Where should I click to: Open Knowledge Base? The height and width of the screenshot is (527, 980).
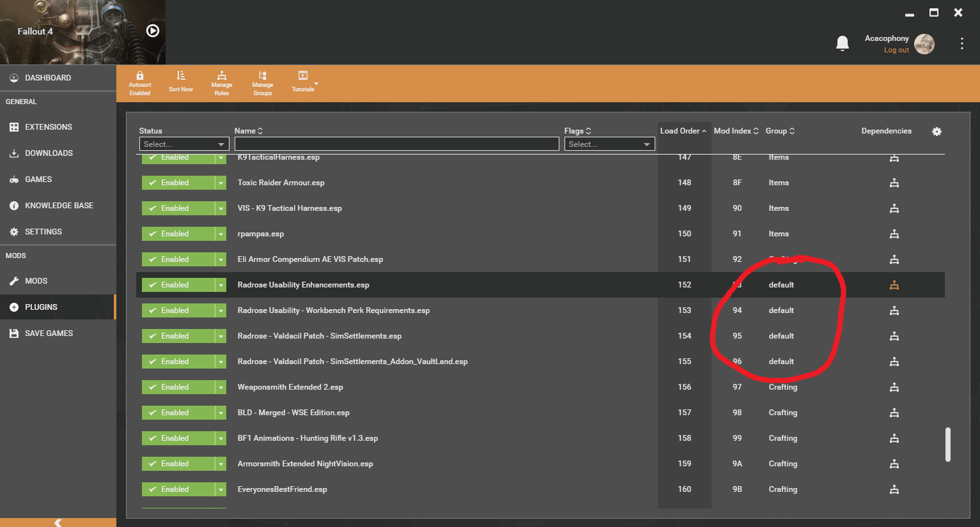58,206
